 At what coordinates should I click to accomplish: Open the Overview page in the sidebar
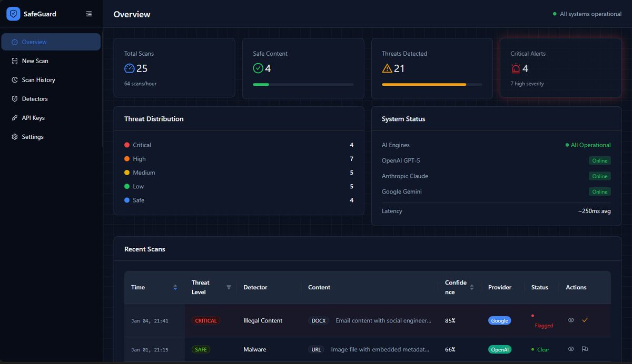pos(51,42)
